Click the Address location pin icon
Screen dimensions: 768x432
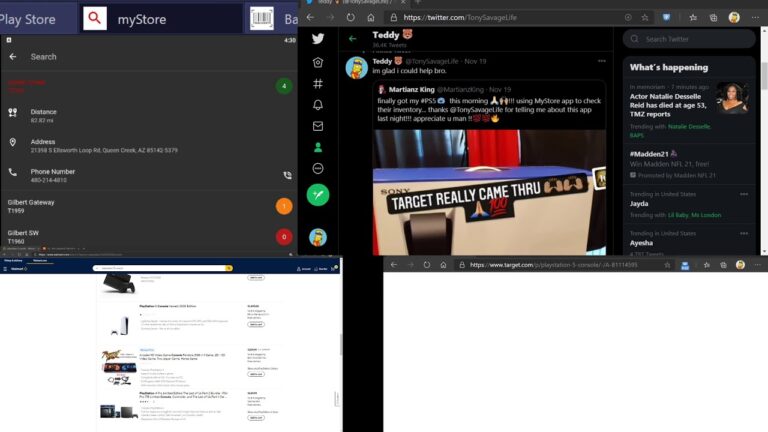[13, 143]
